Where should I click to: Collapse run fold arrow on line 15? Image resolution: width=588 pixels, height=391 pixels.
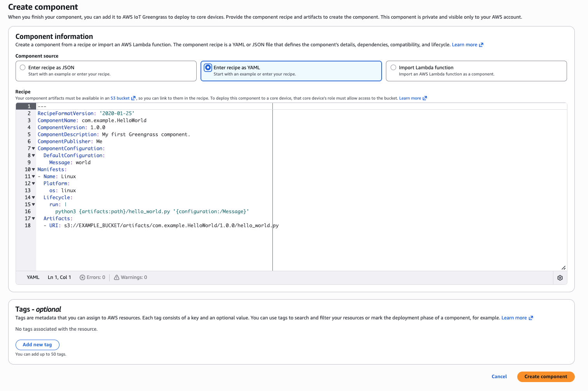coord(33,204)
